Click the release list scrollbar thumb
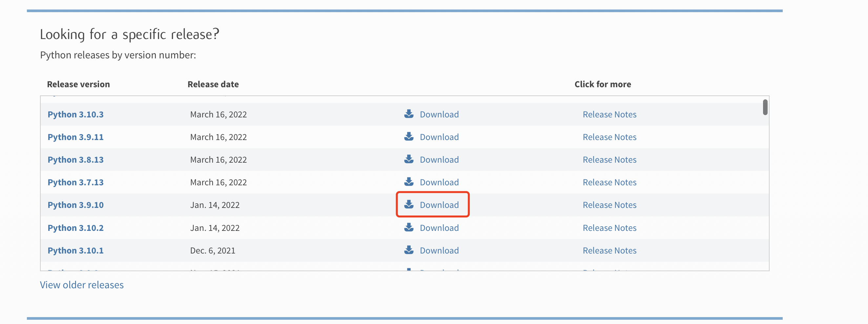This screenshot has width=868, height=324. pos(765,107)
